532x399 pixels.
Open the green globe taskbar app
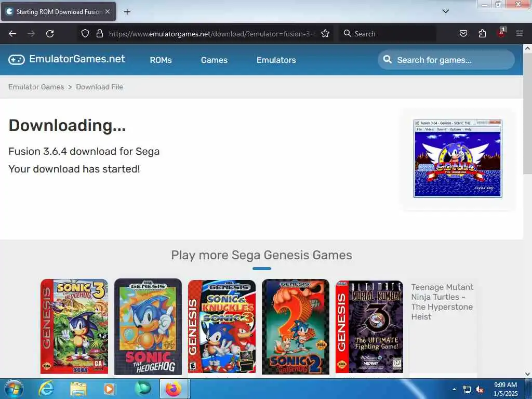tap(142, 389)
